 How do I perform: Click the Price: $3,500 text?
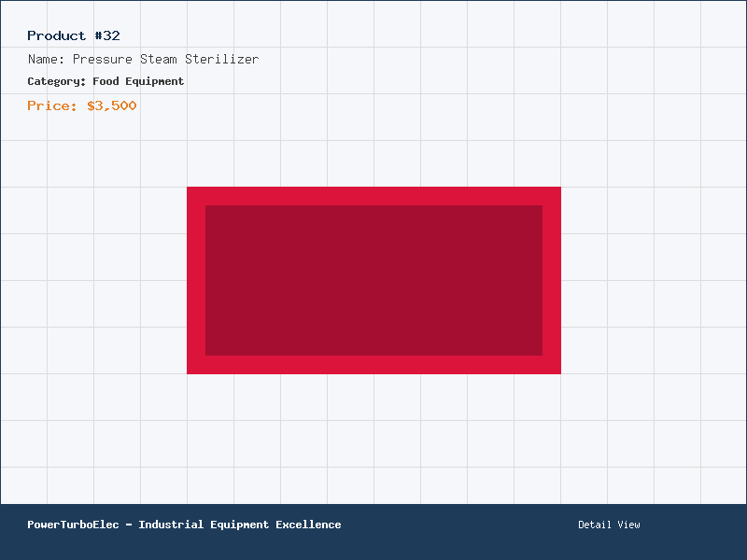(x=82, y=105)
